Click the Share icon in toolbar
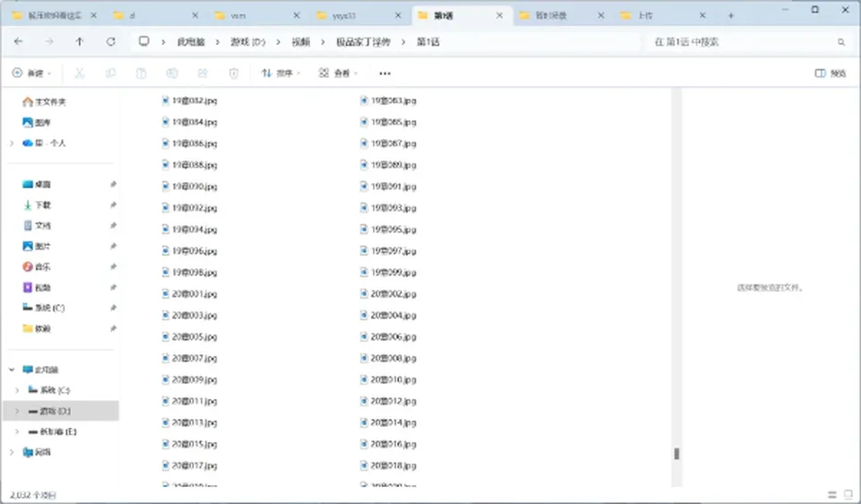Viewport: 861px width, 504px height. point(203,73)
